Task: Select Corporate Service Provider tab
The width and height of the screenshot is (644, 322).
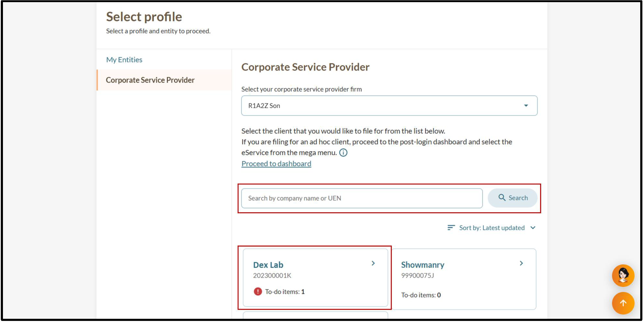Action: pyautogui.click(x=150, y=80)
